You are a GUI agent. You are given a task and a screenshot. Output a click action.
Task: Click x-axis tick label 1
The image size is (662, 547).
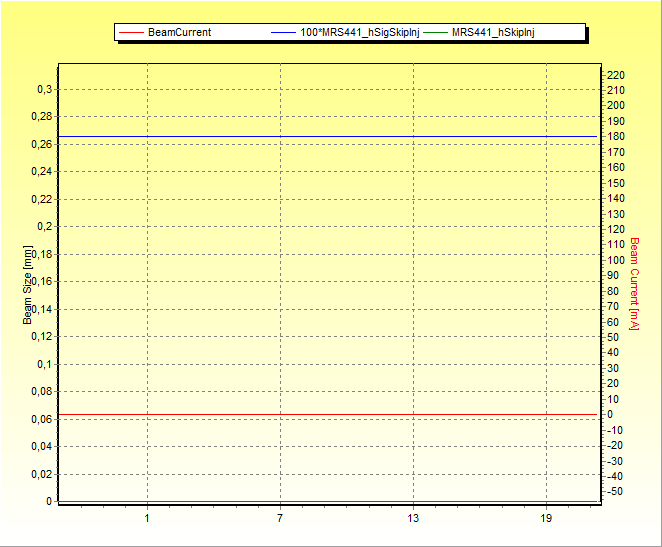point(147,518)
